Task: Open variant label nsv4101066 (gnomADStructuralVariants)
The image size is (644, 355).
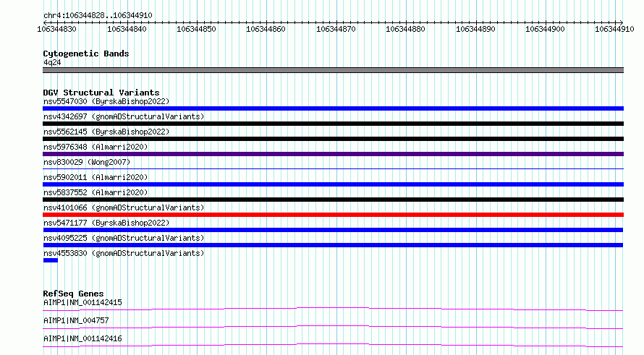Action: click(124, 208)
